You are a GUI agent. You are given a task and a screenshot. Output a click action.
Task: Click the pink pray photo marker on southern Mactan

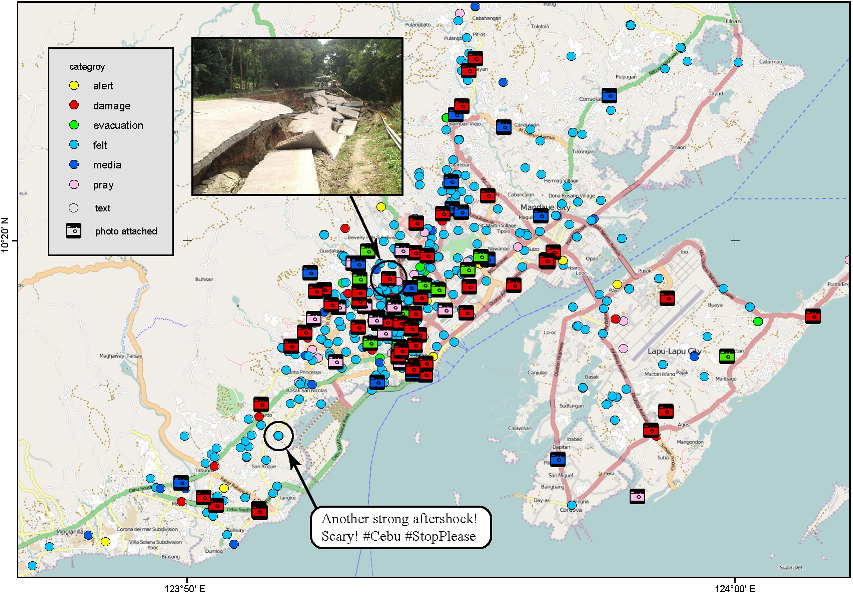coord(638,495)
